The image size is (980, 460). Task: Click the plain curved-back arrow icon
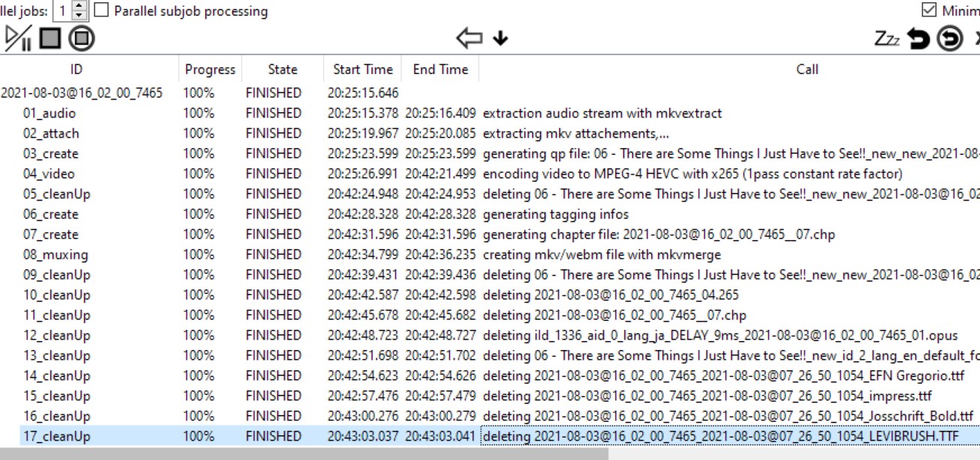tap(919, 38)
